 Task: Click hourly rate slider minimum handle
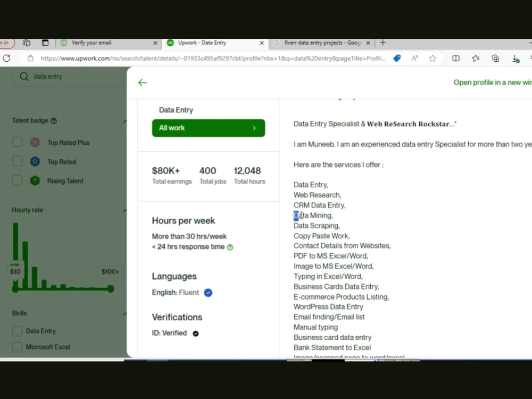coord(15,289)
